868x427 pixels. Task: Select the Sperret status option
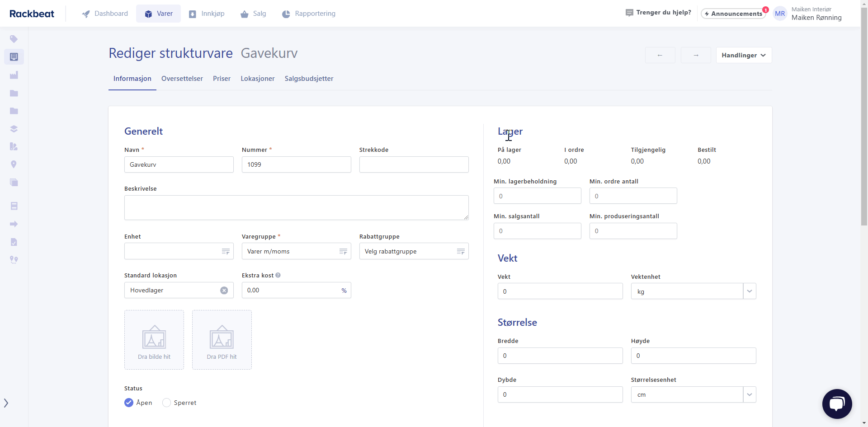[167, 403]
